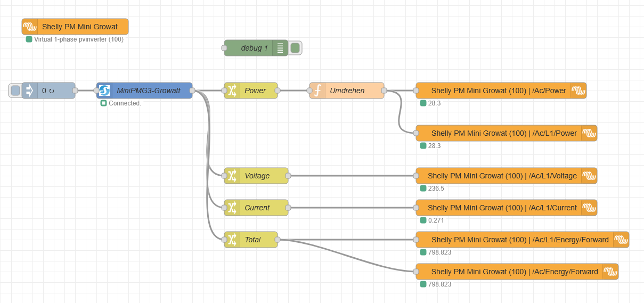Select the /Ac/L1/Current output node

click(501, 208)
